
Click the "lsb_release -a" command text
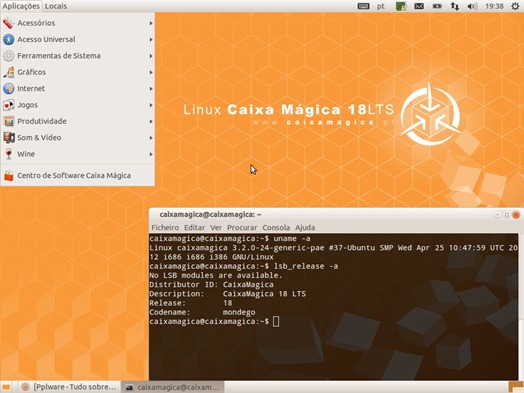(306, 266)
